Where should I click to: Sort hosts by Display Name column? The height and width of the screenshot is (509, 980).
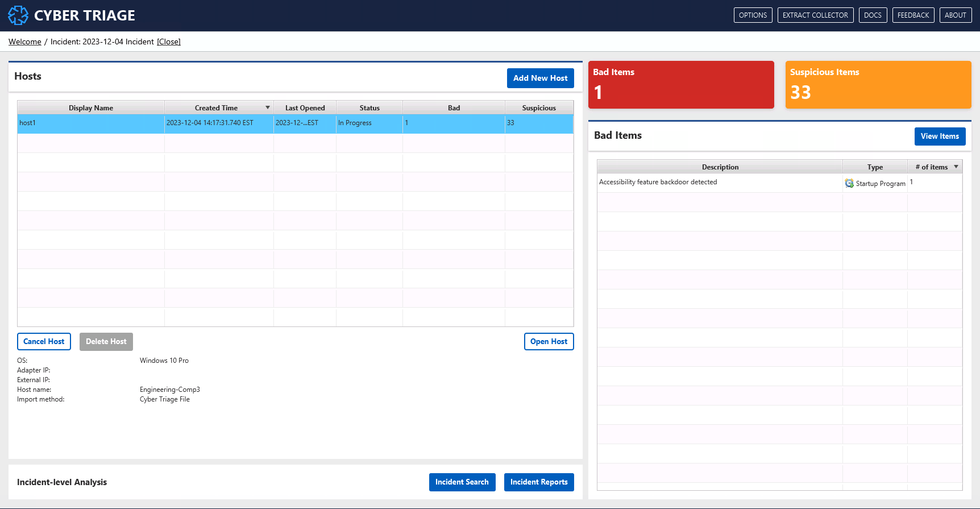91,107
